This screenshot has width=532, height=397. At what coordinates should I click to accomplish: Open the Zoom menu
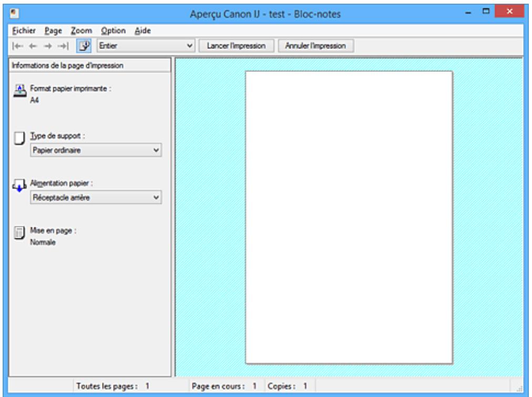(80, 31)
